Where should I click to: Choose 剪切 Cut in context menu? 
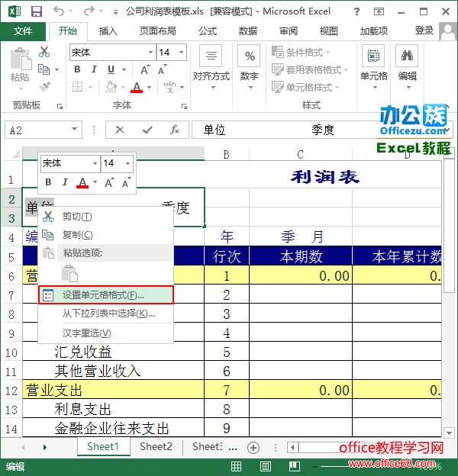pos(105,217)
